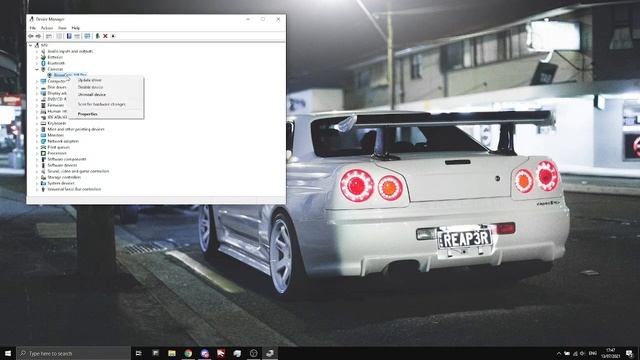The image size is (640, 360).
Task: Open Task View on the taskbar
Action: (138, 353)
